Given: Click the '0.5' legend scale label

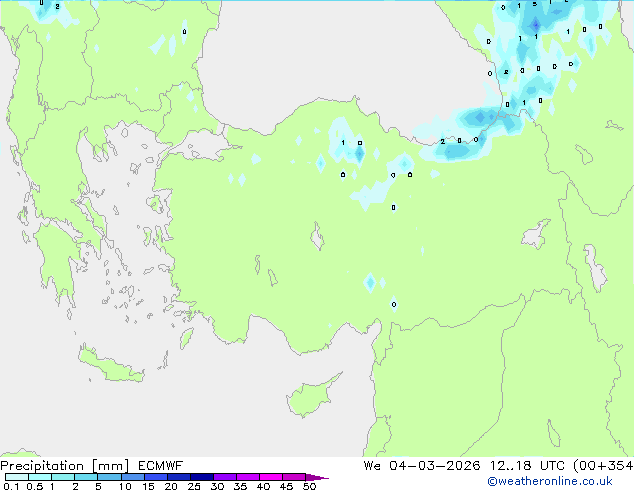Looking at the screenshot, I should pyautogui.click(x=34, y=486).
